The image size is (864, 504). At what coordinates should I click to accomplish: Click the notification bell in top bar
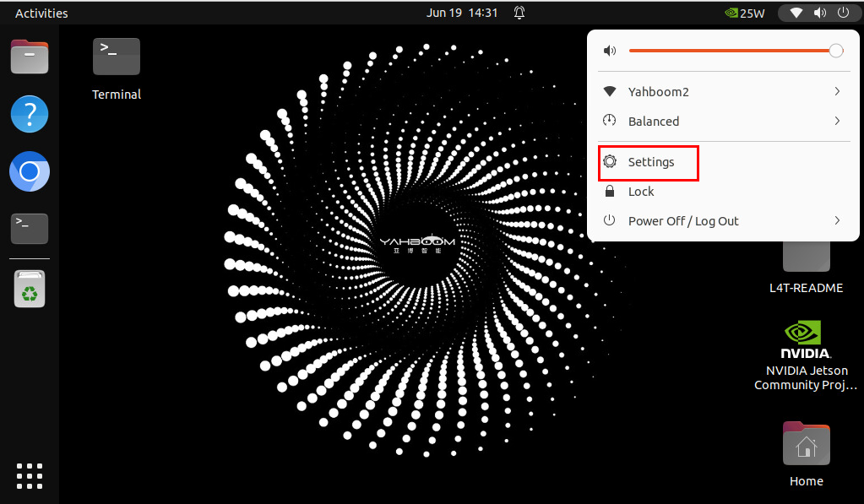point(519,13)
